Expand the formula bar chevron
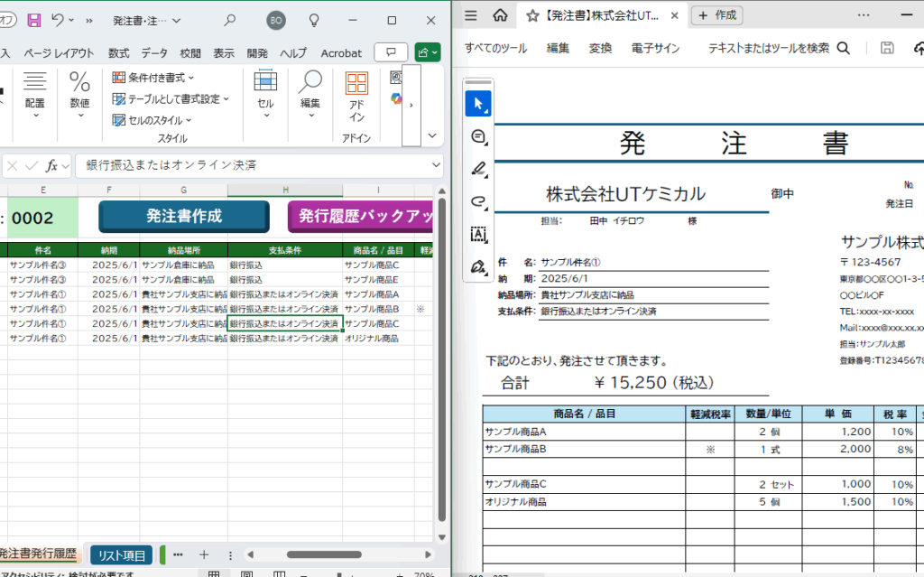The width and height of the screenshot is (924, 577). 436,165
